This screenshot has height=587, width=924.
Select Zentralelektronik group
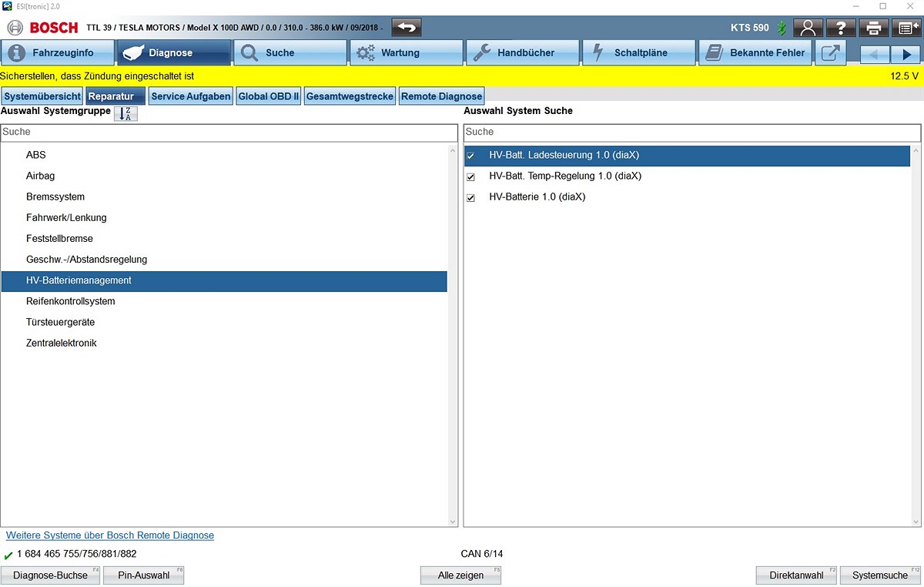pos(224,343)
